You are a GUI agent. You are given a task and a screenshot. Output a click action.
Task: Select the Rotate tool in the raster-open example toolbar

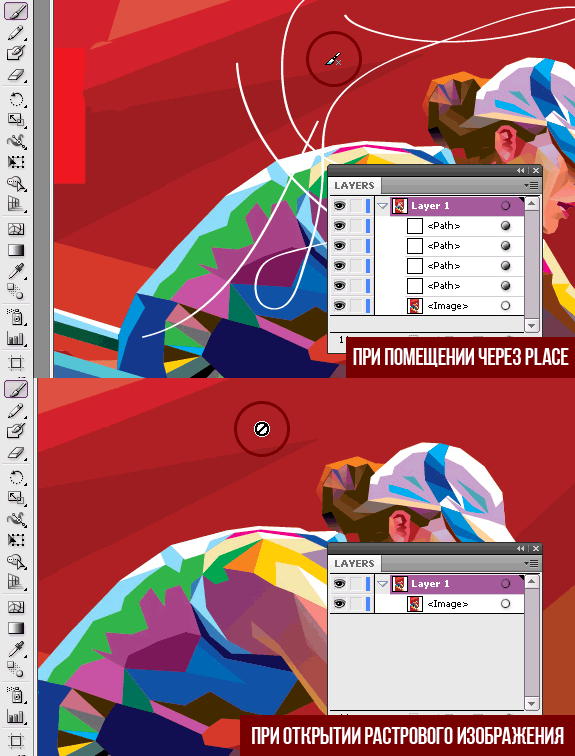16,478
